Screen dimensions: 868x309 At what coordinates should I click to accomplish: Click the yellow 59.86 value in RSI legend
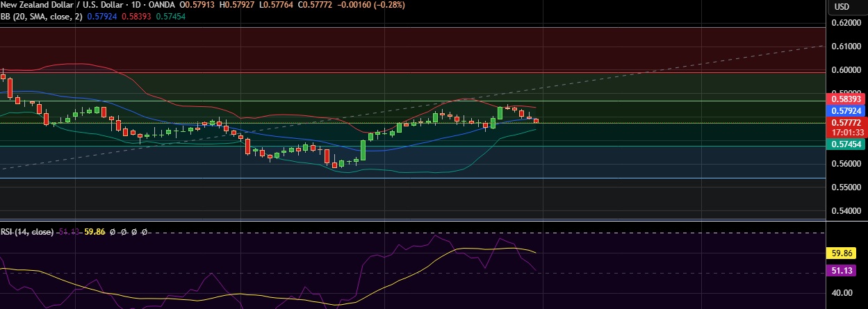[x=95, y=232]
